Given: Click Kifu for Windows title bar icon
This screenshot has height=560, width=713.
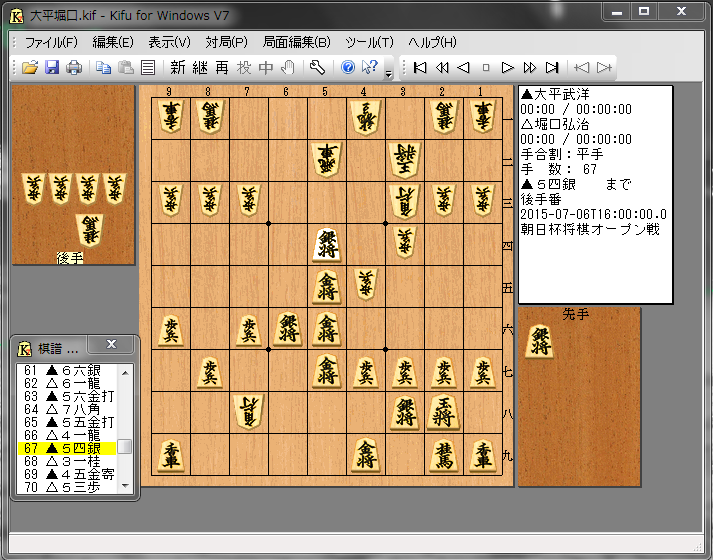Looking at the screenshot, I should (16, 16).
